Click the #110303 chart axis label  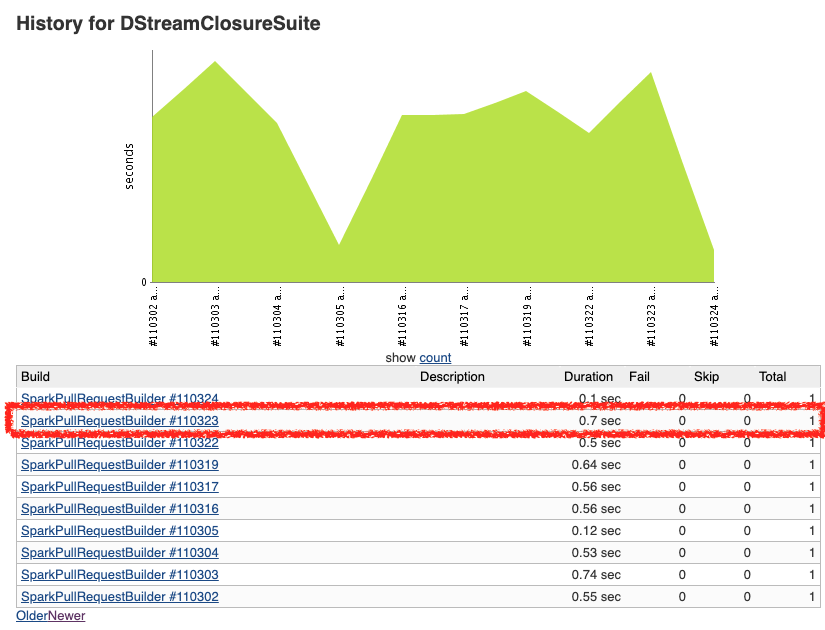[215, 316]
